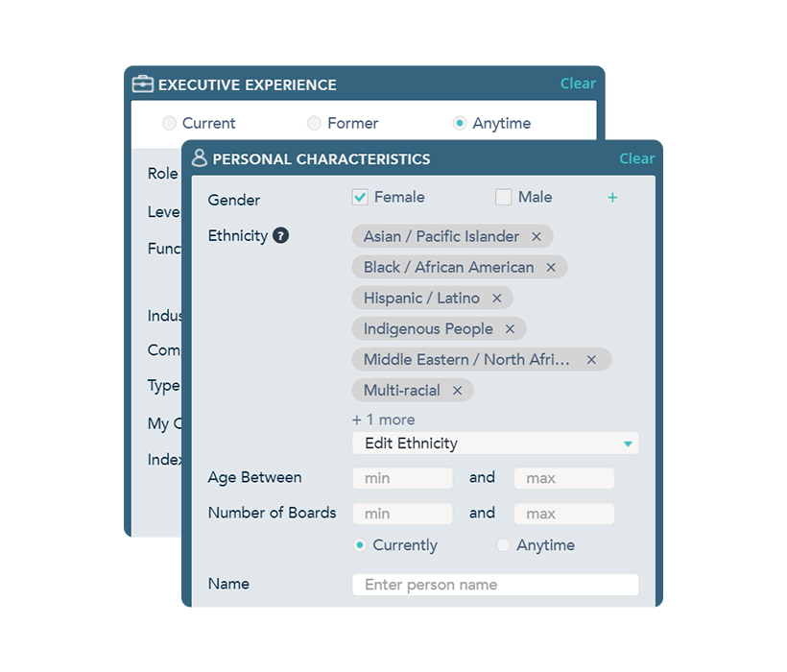The width and height of the screenshot is (787, 672).
Task: Open the Edit Ethnicity dropdown
Action: 494,443
